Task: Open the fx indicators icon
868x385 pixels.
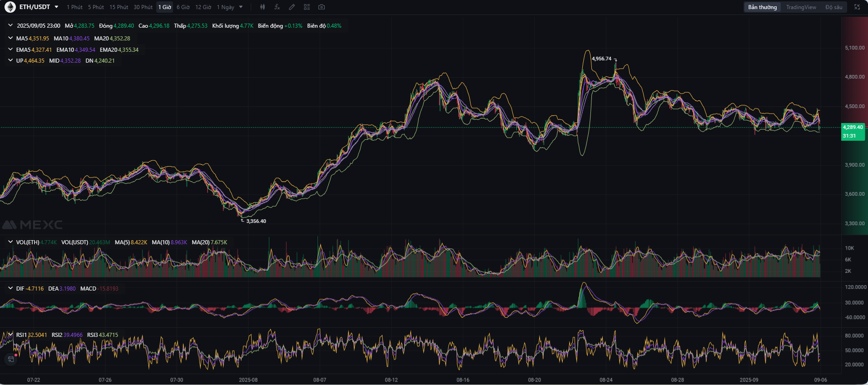Action: pos(277,7)
